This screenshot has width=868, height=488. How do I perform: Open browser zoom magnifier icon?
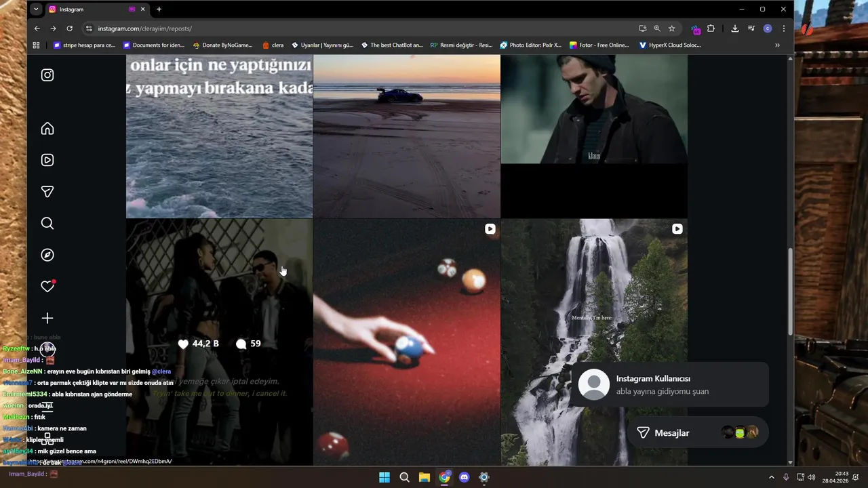pyautogui.click(x=657, y=28)
